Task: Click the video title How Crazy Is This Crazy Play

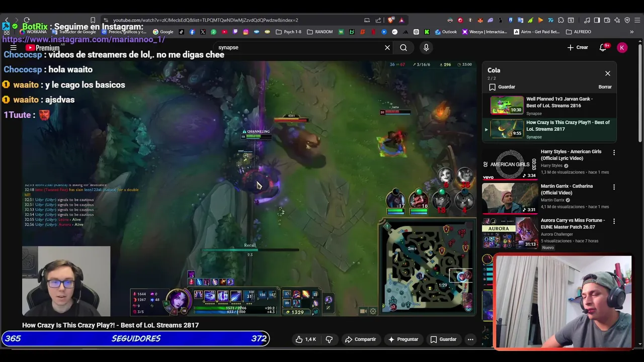Action: tap(110, 325)
